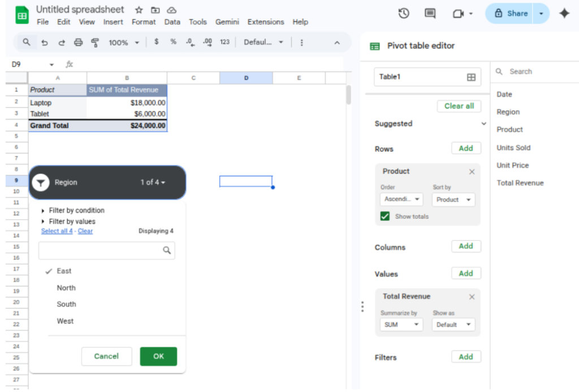Click the paint format roller icon
Viewport: 579px width, 392px height.
point(95,42)
